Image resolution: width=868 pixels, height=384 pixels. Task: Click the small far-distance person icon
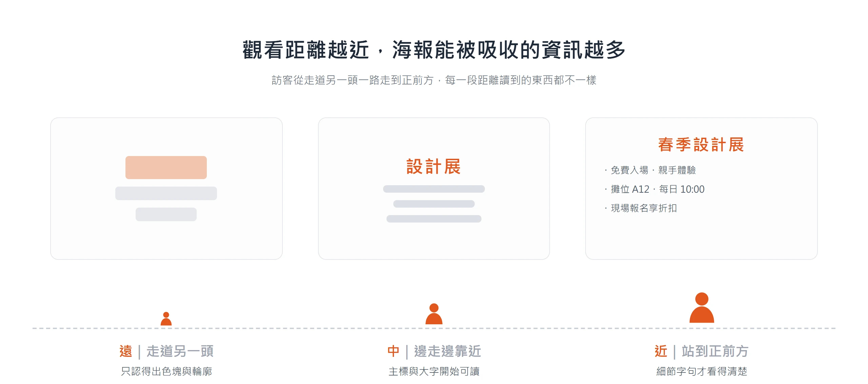pos(166,319)
